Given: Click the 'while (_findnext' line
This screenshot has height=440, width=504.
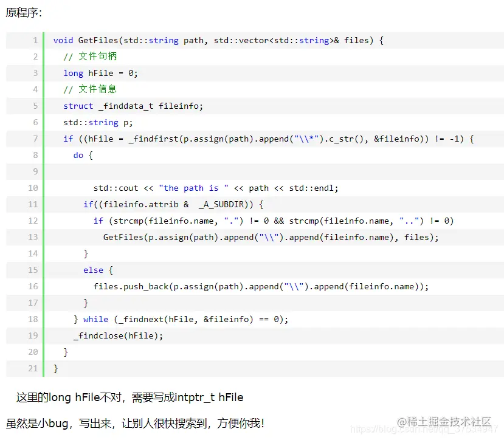Looking at the screenshot, I should [x=181, y=319].
